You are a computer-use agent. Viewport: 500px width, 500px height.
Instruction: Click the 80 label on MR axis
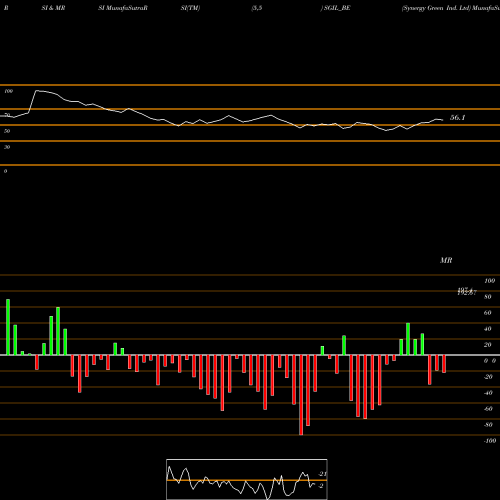pos(488,297)
